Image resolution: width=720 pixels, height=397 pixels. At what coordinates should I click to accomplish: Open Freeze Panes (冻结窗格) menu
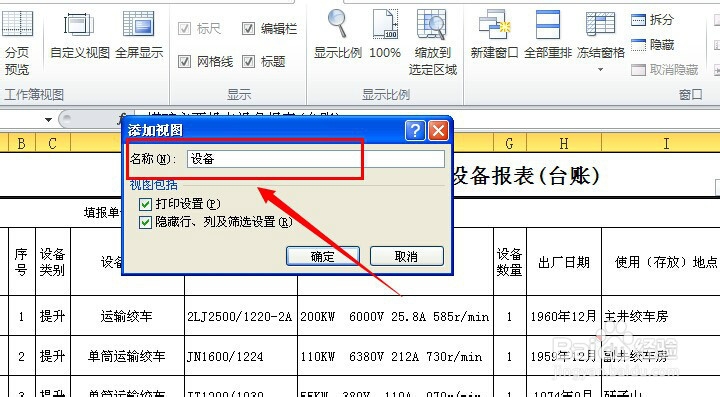pyautogui.click(x=601, y=41)
